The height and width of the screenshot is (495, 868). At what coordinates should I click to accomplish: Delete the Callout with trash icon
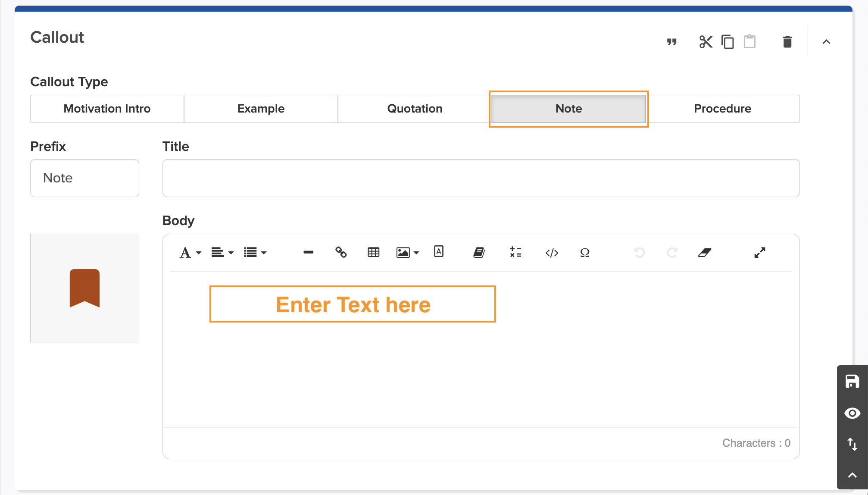[x=787, y=42]
